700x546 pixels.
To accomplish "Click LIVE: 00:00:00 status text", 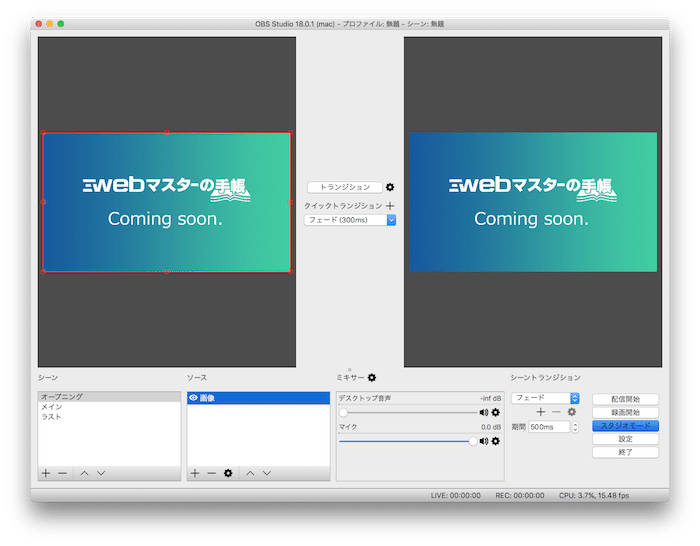I will point(455,496).
